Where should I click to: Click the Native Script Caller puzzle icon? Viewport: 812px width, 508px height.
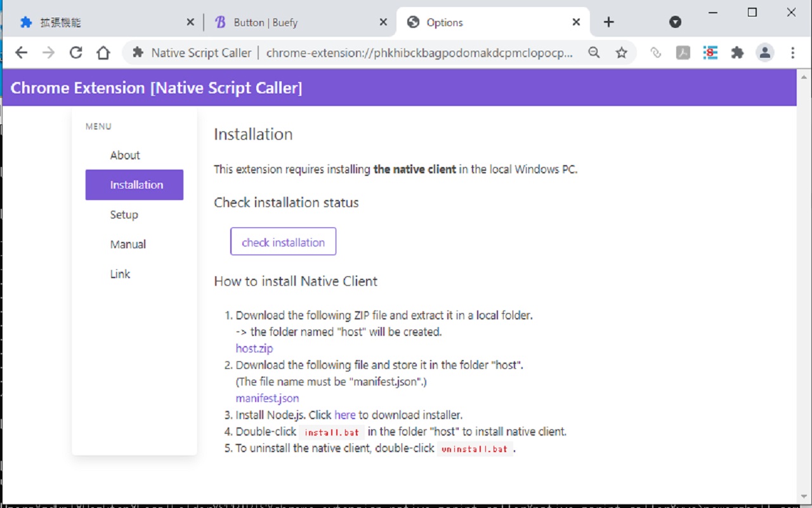pyautogui.click(x=138, y=53)
